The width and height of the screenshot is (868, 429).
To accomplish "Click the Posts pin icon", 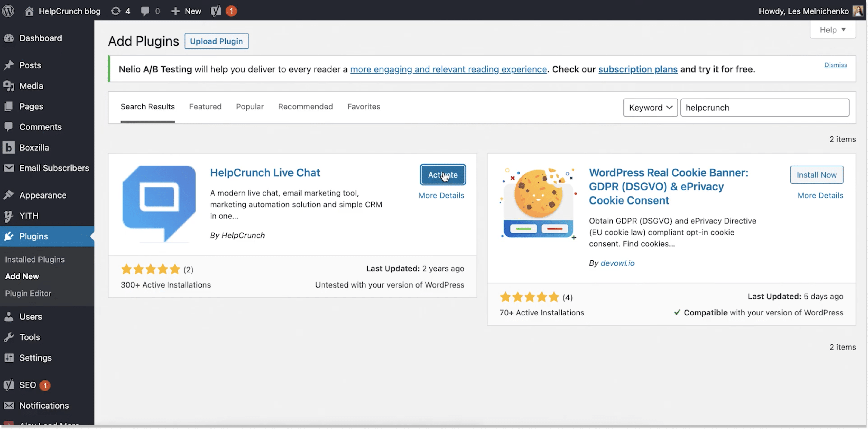I will click(x=9, y=65).
